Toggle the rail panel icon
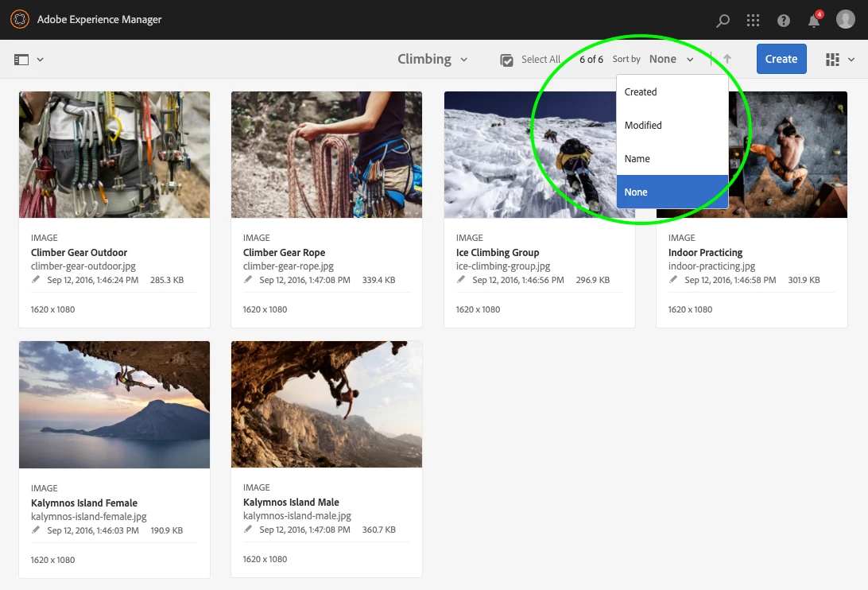The width and height of the screenshot is (868, 590). point(21,60)
